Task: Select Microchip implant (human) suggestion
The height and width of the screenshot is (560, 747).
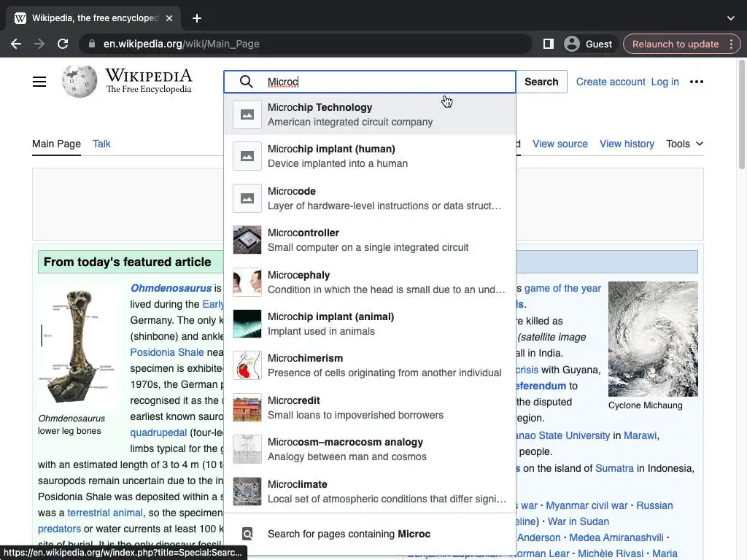Action: [x=370, y=156]
